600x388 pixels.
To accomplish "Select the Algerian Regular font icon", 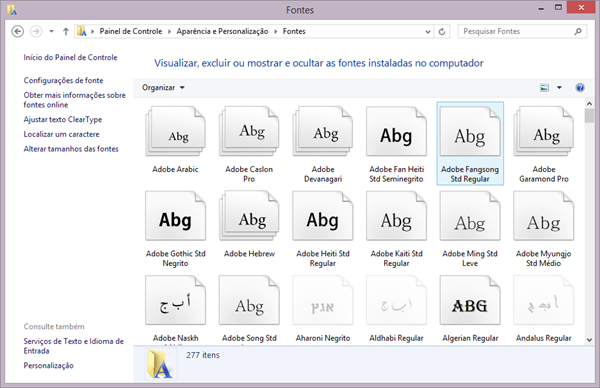I will [470, 300].
